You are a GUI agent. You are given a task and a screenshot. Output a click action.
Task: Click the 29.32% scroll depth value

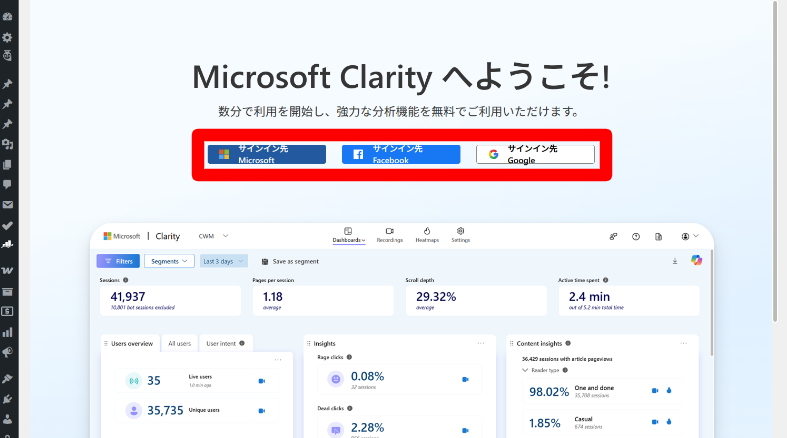pyautogui.click(x=436, y=297)
